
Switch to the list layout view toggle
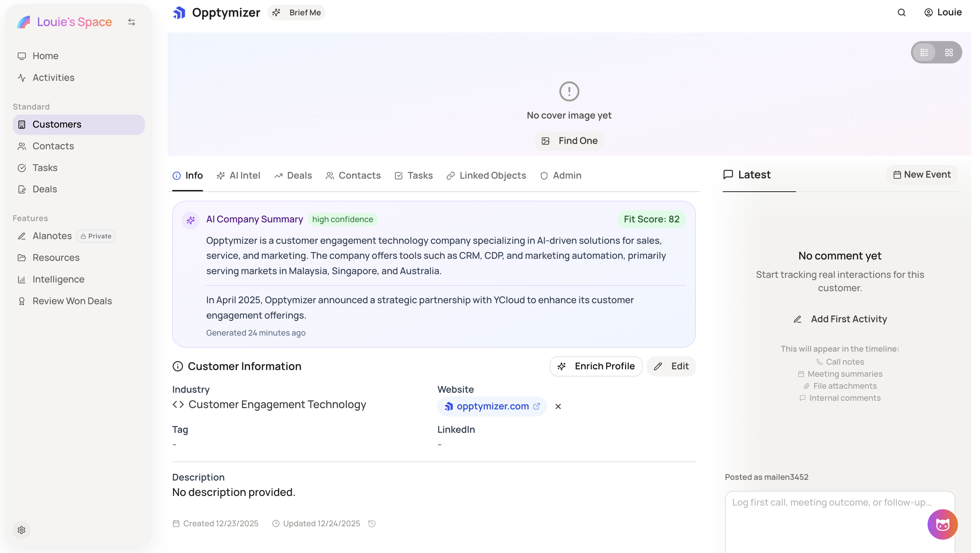pyautogui.click(x=925, y=52)
